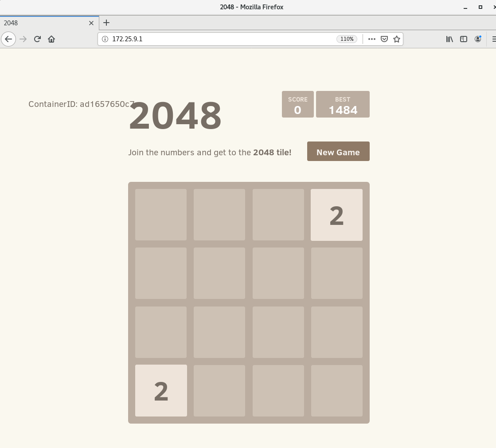Click the ContainerID text
This screenshot has width=496, height=448.
tap(81, 104)
